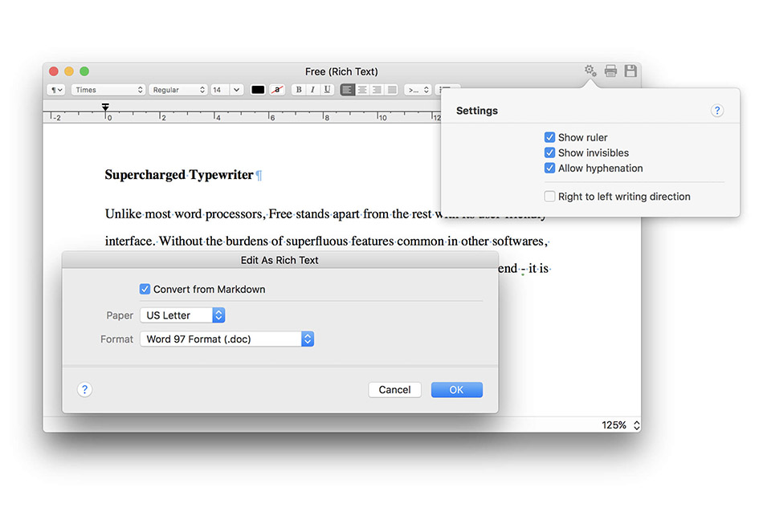The width and height of the screenshot is (763, 532).
Task: Click the save floppy disk icon
Action: click(x=630, y=71)
